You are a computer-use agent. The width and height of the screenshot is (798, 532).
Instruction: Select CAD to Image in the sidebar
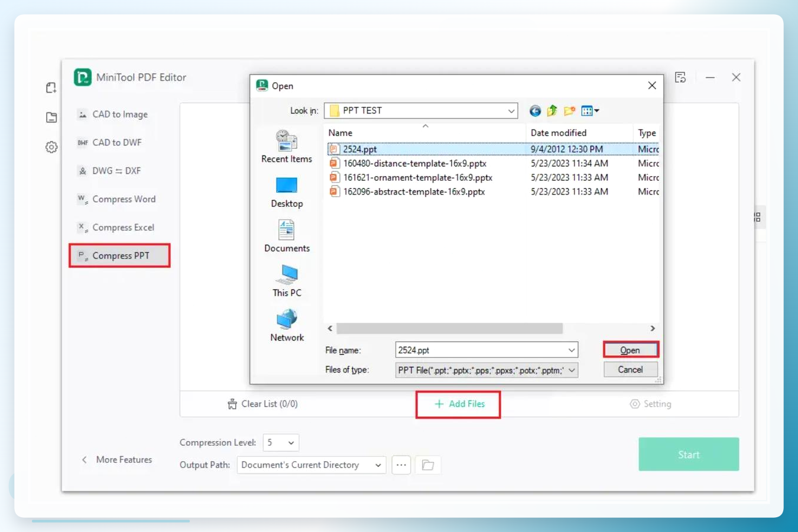[120, 114]
